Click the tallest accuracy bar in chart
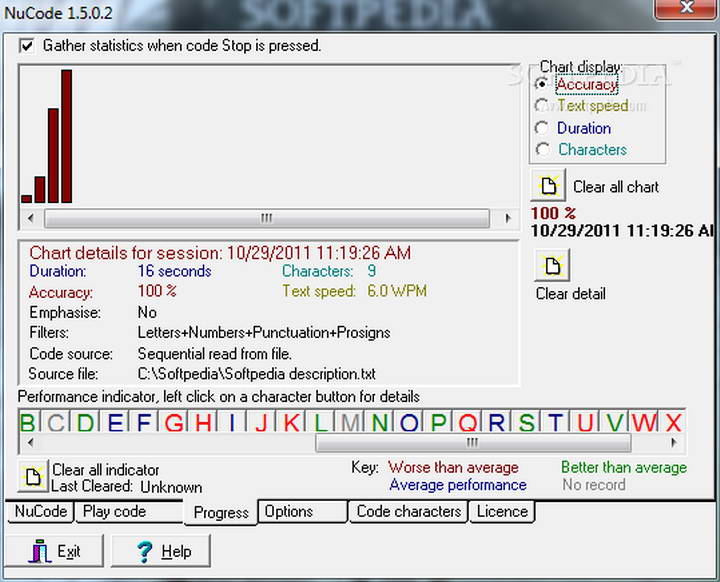 pos(67,136)
